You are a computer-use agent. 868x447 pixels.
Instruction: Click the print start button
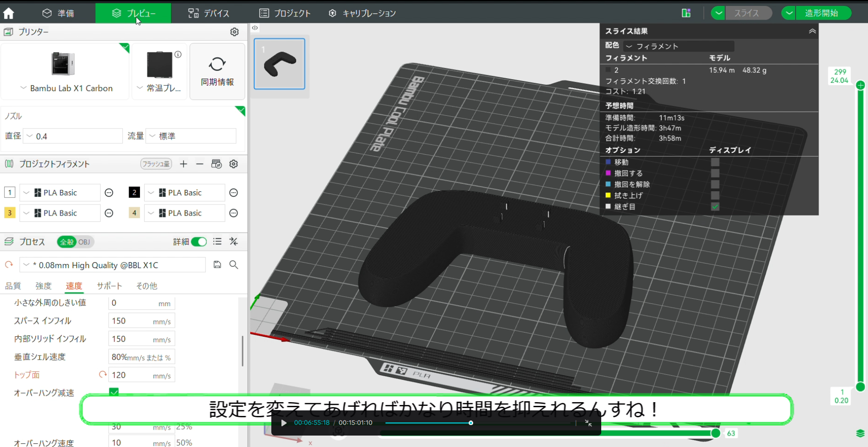point(823,13)
